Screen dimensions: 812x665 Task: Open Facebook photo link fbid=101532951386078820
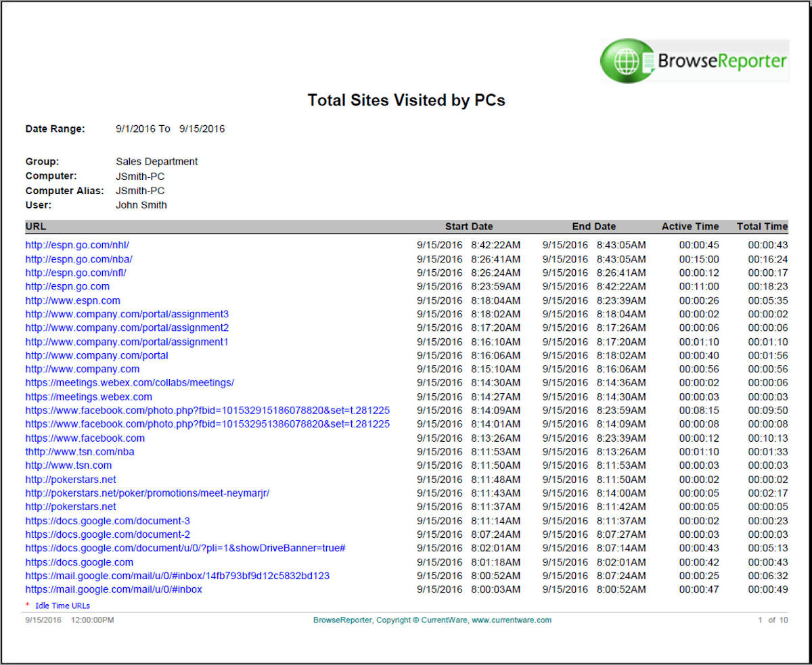(207, 423)
